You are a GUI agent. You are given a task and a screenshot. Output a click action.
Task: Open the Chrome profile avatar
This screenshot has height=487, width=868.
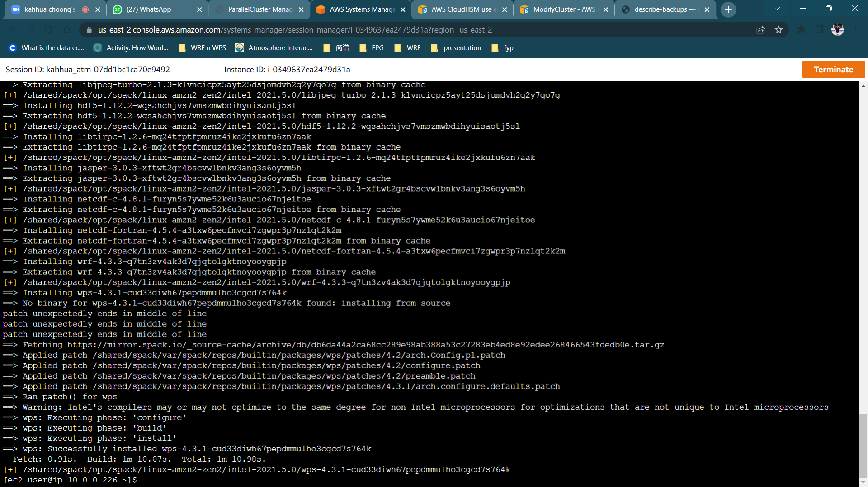pos(837,30)
